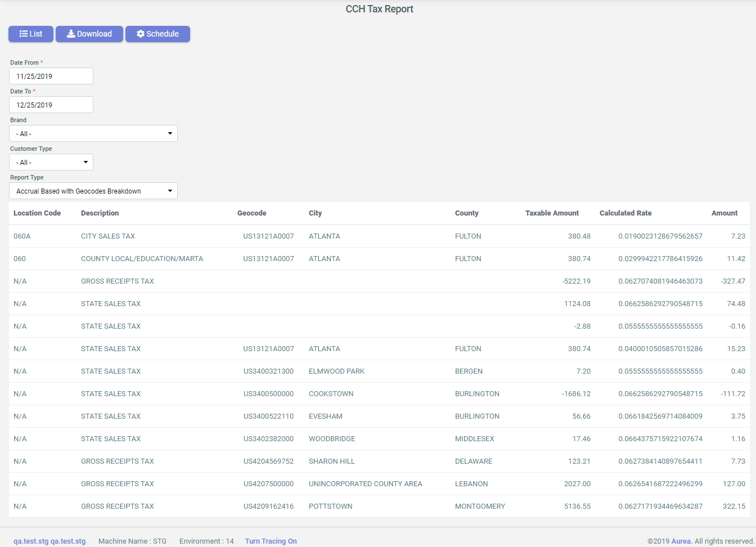
Task: Click geocode US3400500000
Action: tap(268, 394)
